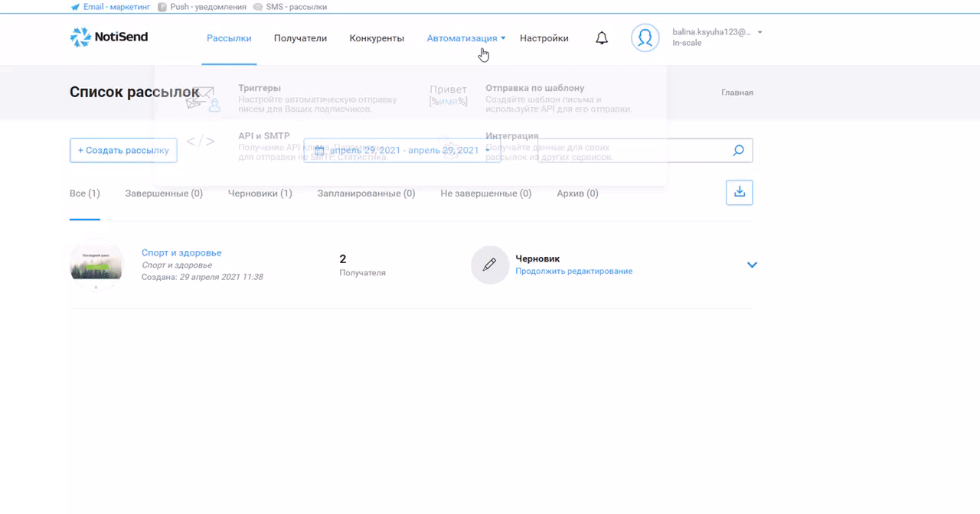
Task: Open the notifications bell
Action: pos(602,38)
